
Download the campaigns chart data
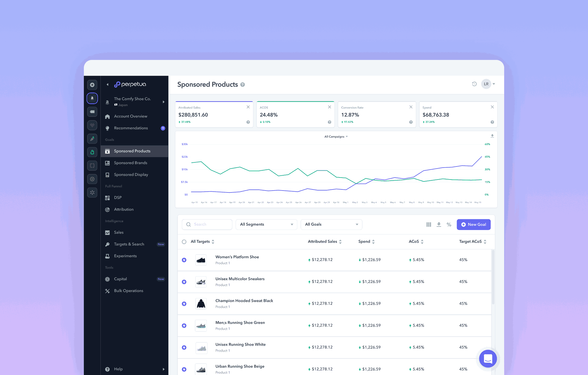[x=492, y=136]
